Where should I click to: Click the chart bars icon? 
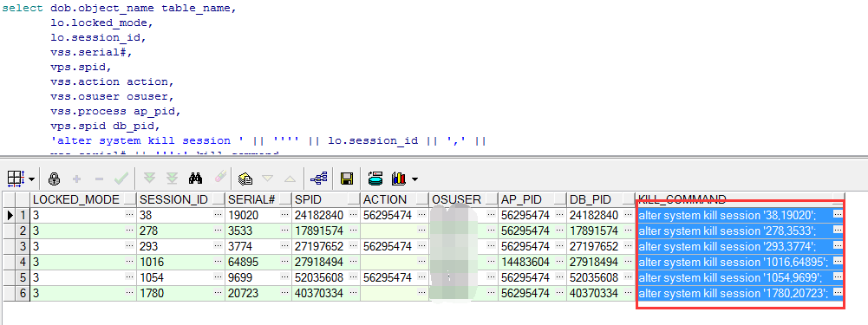(x=399, y=179)
